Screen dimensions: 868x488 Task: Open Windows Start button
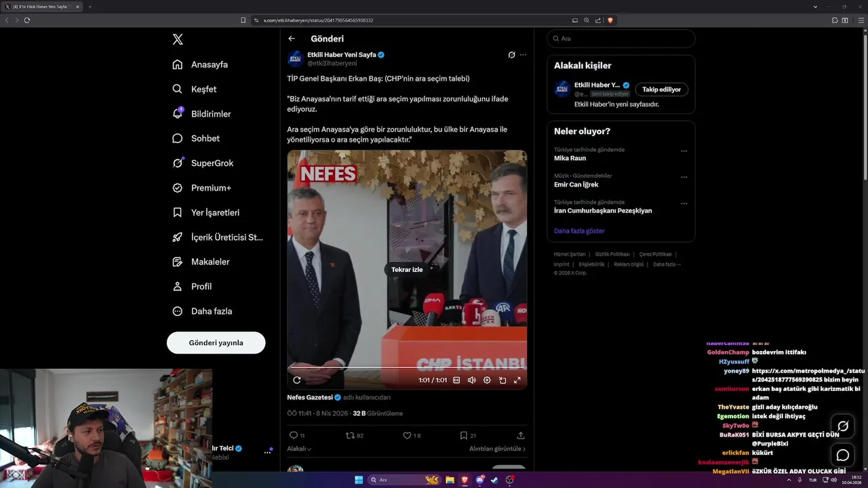tap(359, 480)
